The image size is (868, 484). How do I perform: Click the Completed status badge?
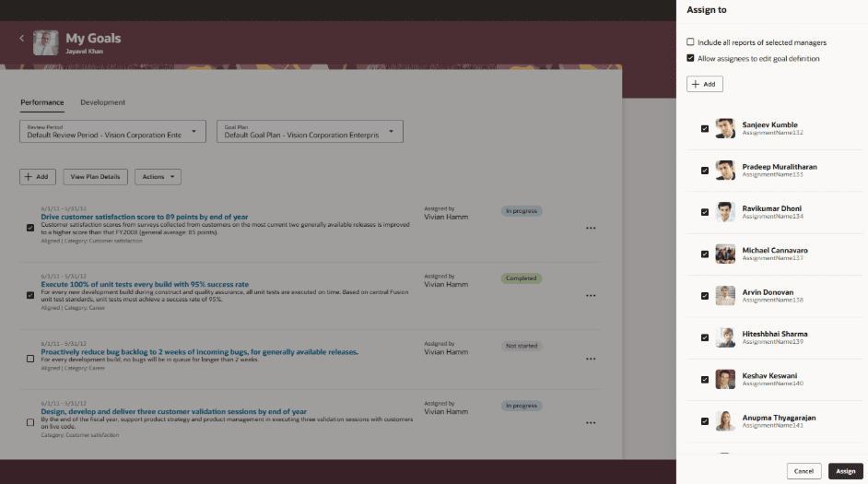[x=521, y=278]
